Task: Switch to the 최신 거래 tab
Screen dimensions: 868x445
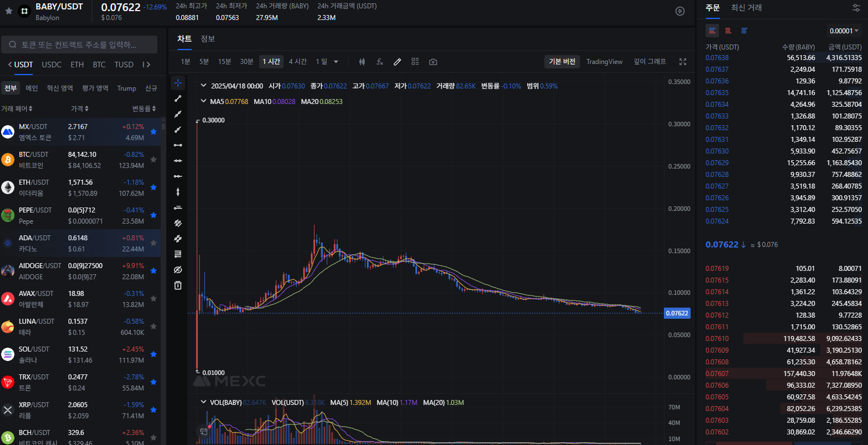Action: [x=746, y=8]
